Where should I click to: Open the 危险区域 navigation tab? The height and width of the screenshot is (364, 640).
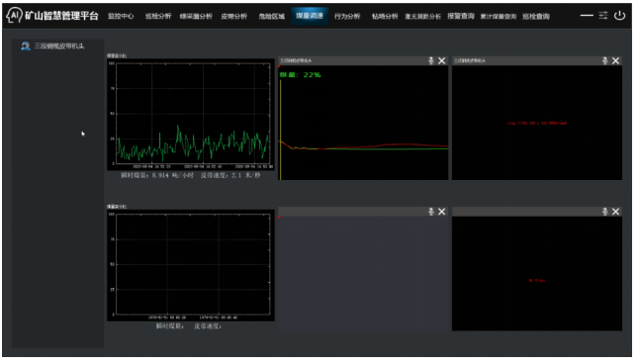[272, 17]
